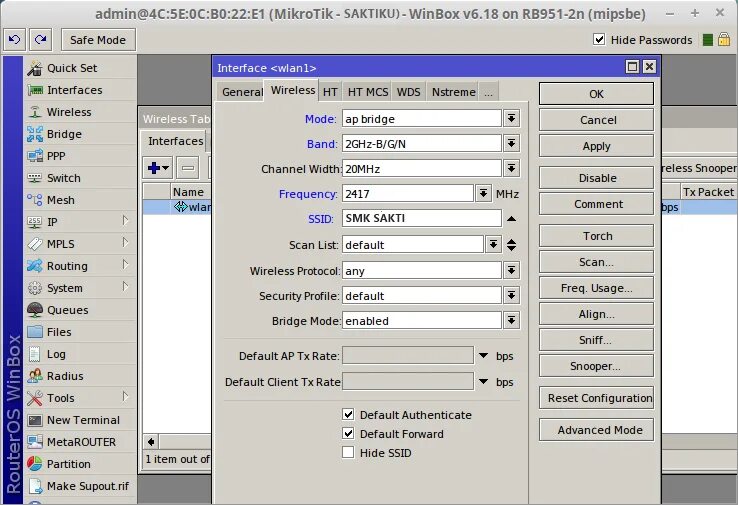
Task: Collapse the SSID field arrow
Action: pos(512,219)
